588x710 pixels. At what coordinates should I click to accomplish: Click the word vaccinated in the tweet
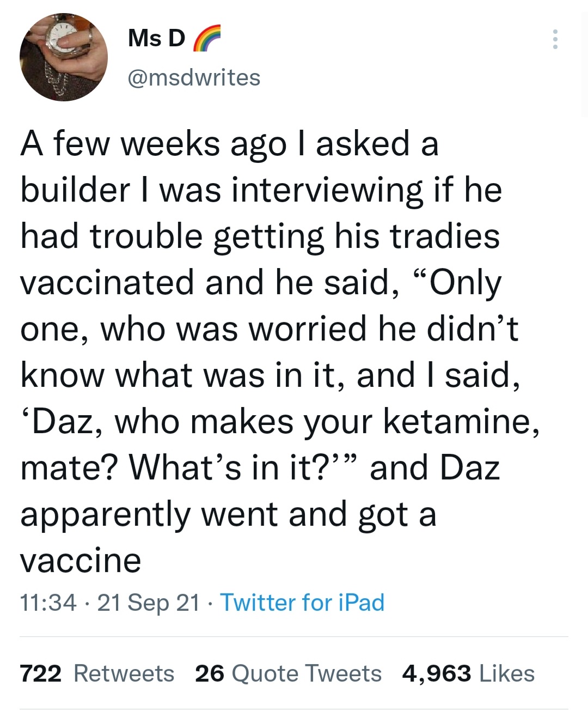pos(107,282)
